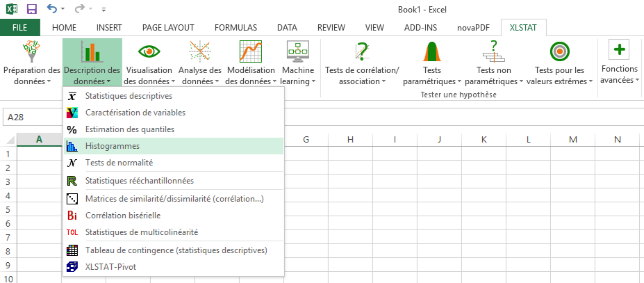Select the column H header
The height and width of the screenshot is (283, 644).
(350, 140)
